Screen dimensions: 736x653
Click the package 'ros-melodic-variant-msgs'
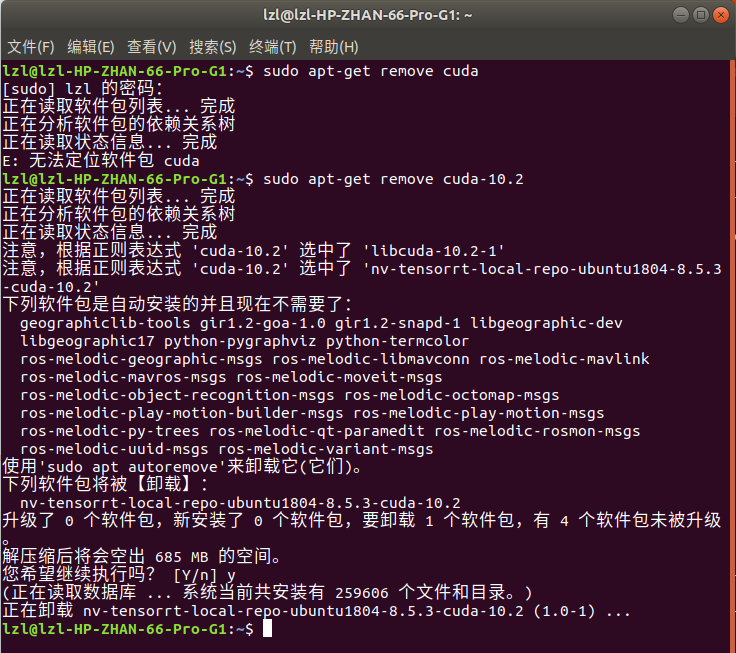(x=326, y=449)
